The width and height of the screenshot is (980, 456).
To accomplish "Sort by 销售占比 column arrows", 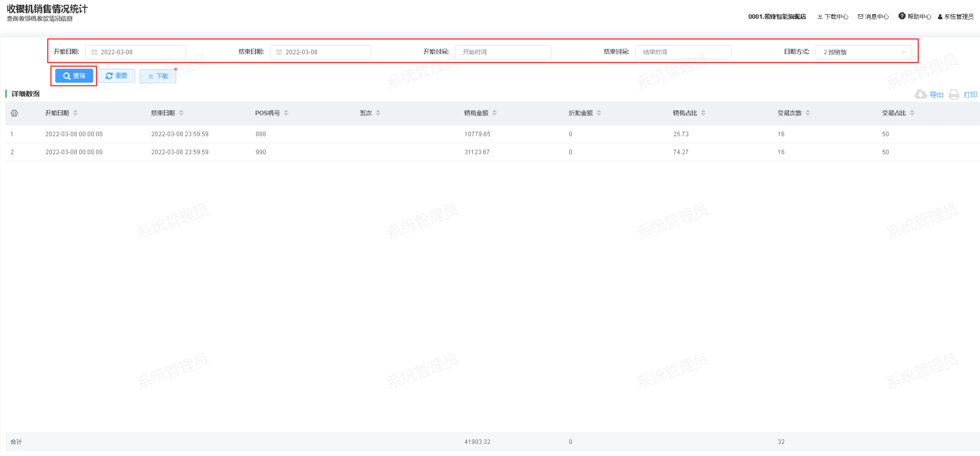I will [x=703, y=113].
